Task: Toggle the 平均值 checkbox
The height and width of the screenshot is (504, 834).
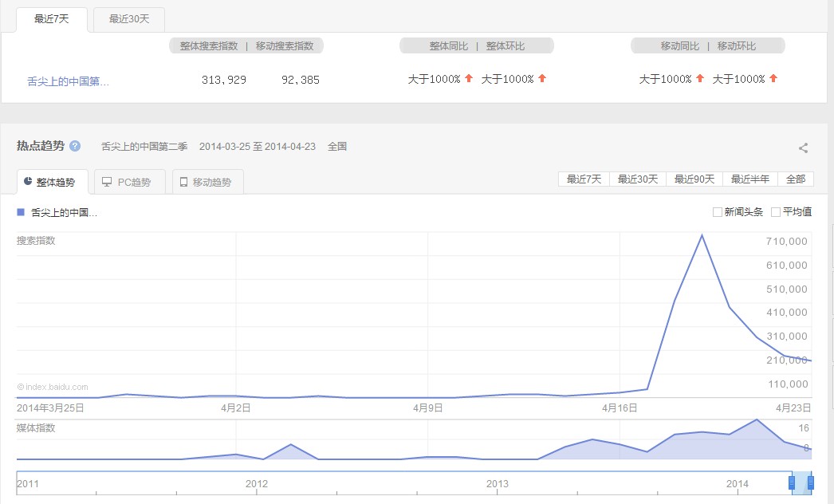Action: click(776, 212)
